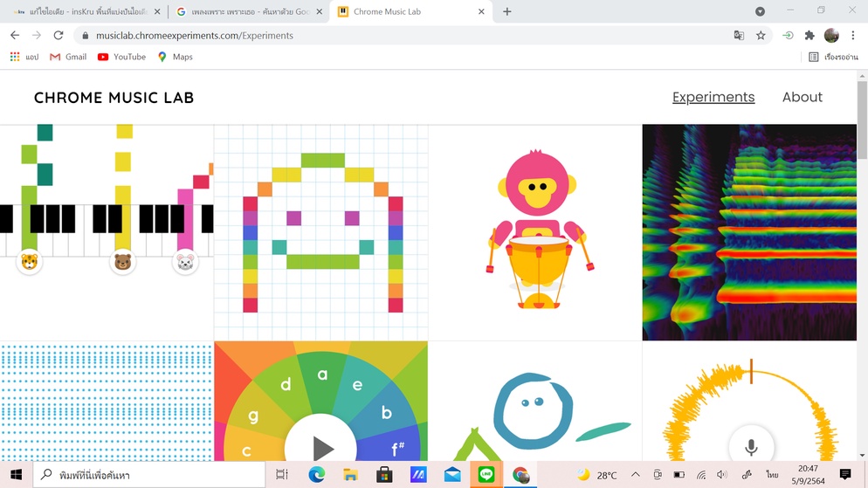
Task: Open the Maps bookmark
Action: click(175, 57)
